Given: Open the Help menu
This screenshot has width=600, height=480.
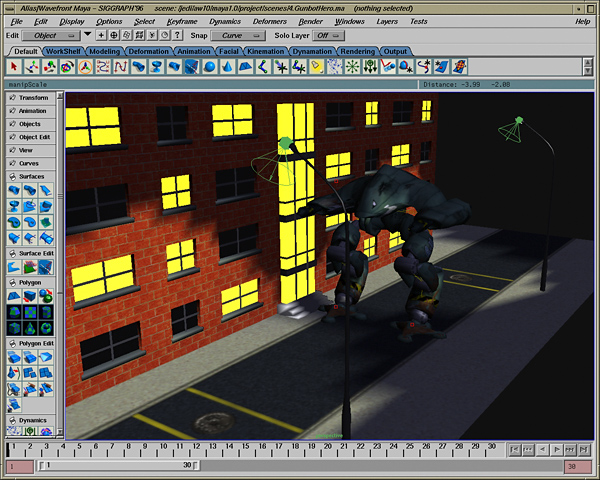Looking at the screenshot, I should point(582,21).
